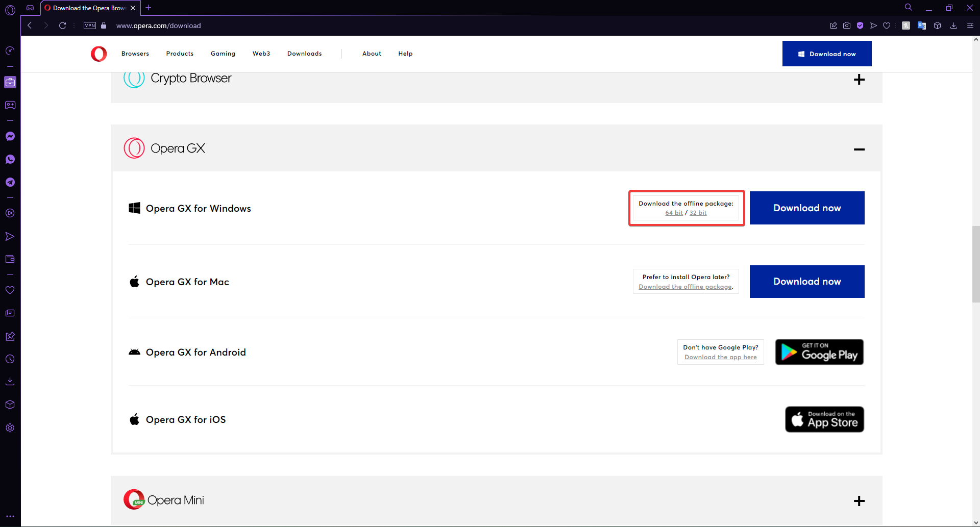Viewport: 980px width, 527px height.
Task: Open extensions cube icon in toolbar
Action: pos(938,26)
